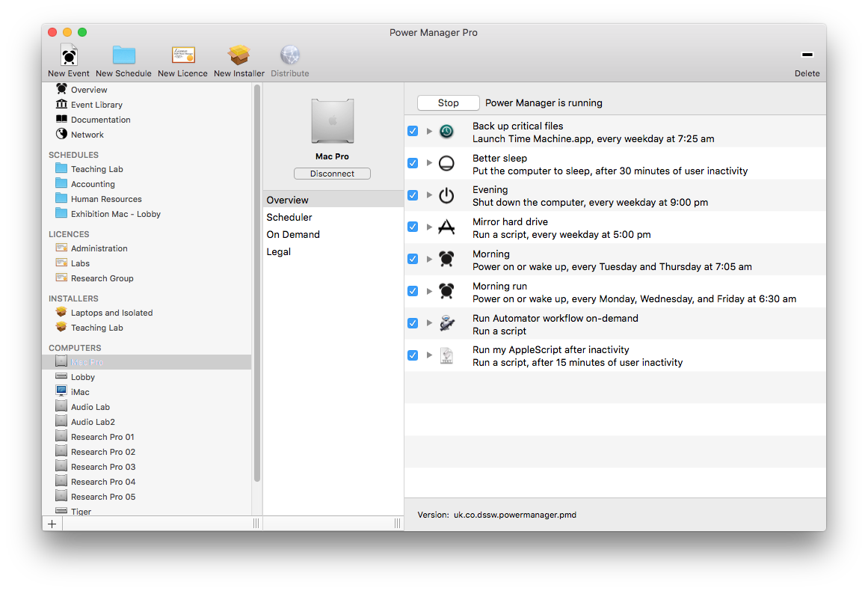Click the alarm clock icon for Morning event
This screenshot has width=868, height=591.
(447, 260)
